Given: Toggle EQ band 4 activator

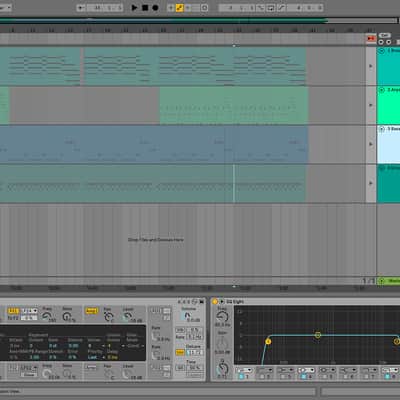Looking at the screenshot, I should (303, 377).
